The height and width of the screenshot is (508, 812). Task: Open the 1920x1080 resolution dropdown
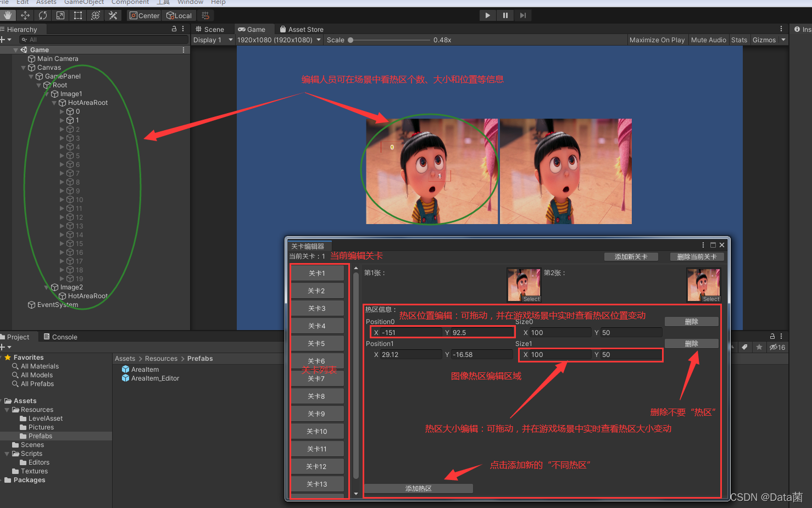coord(279,40)
